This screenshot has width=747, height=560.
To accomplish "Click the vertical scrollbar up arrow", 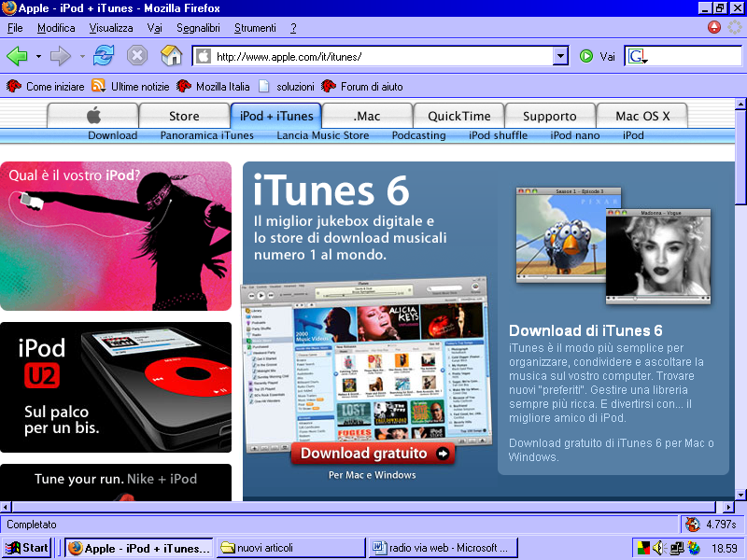I will tap(740, 104).
